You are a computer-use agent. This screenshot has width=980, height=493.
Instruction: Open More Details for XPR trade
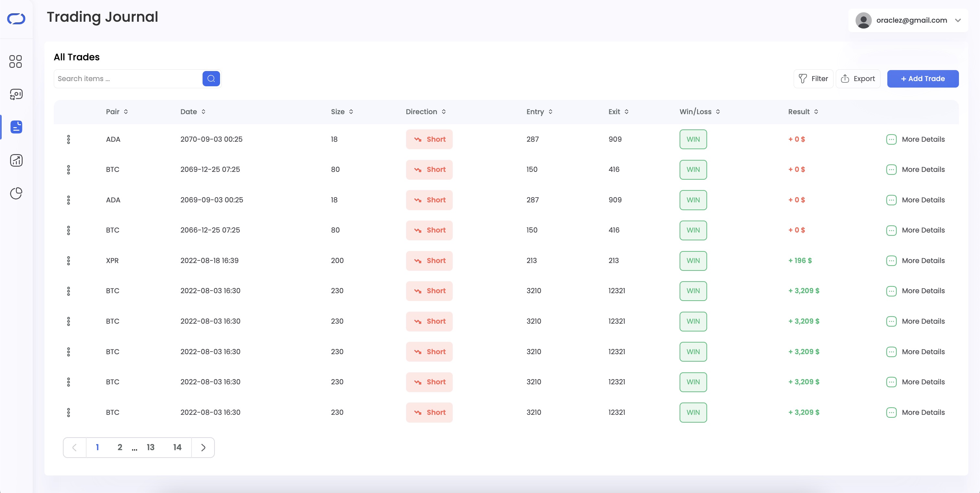coord(915,261)
